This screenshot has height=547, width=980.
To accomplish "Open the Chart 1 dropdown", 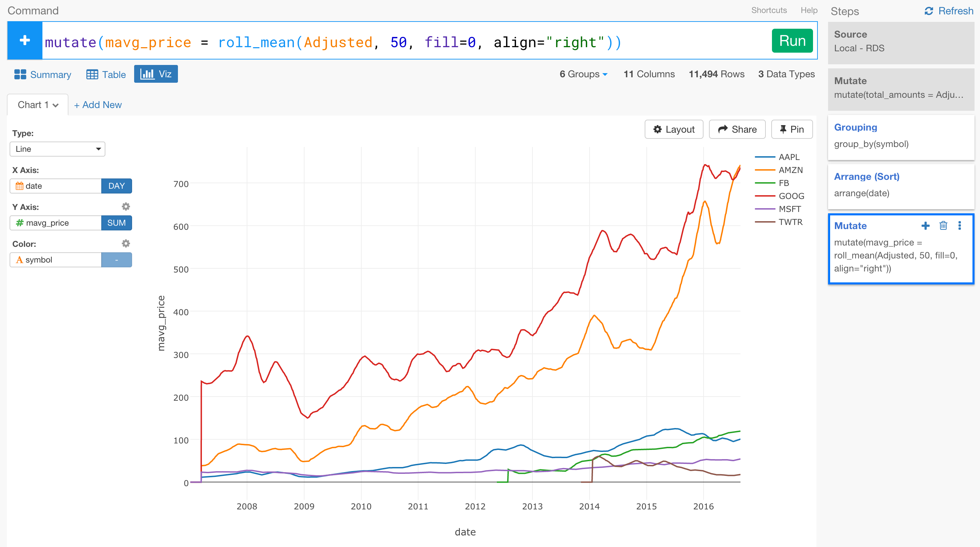I will pyautogui.click(x=37, y=105).
